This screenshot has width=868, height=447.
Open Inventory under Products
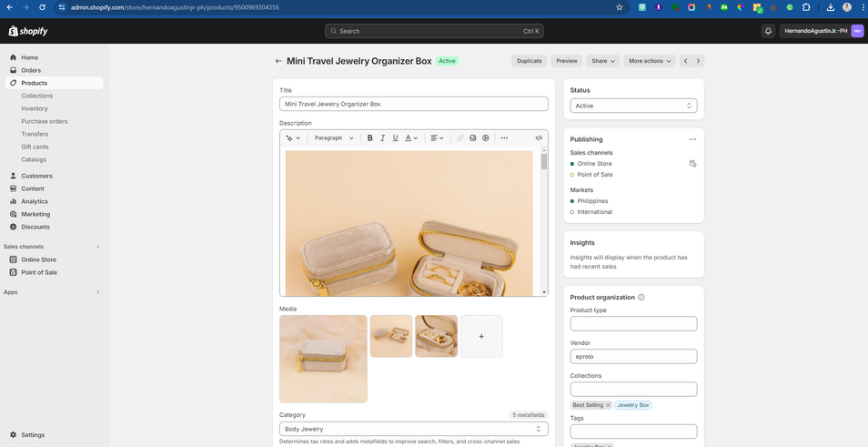coord(35,108)
